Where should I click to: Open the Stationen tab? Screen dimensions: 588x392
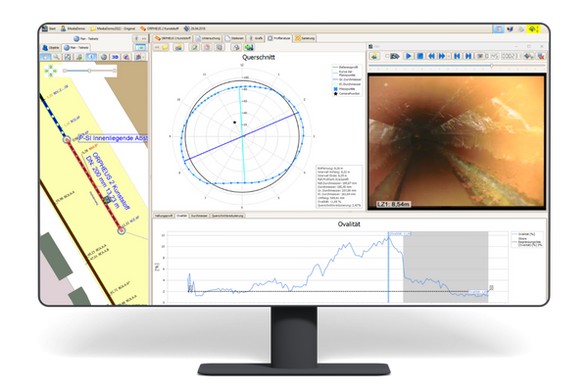(x=235, y=38)
